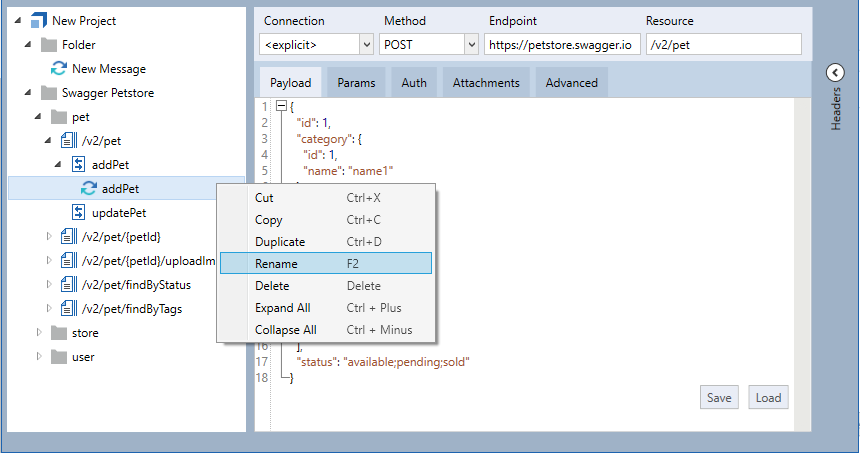This screenshot has width=860, height=453.
Task: Click the New Project logo icon
Action: [38, 21]
